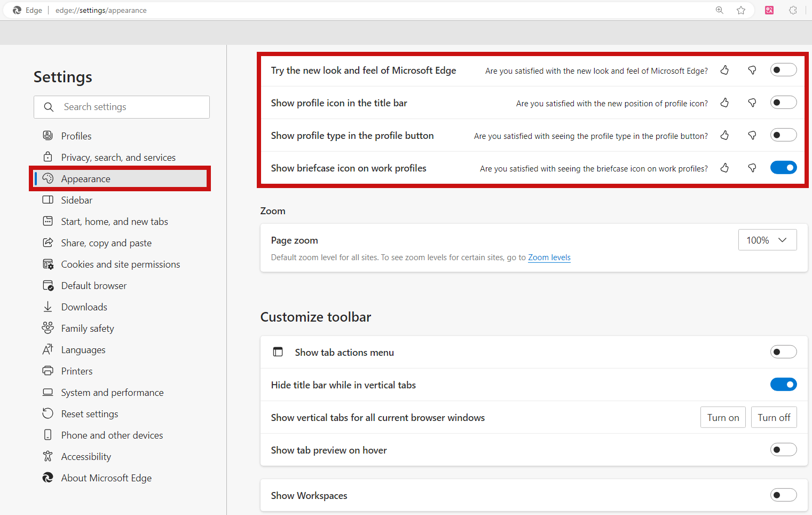This screenshot has width=812, height=515.
Task: Open the Page zoom 100% dropdown
Action: tap(767, 240)
